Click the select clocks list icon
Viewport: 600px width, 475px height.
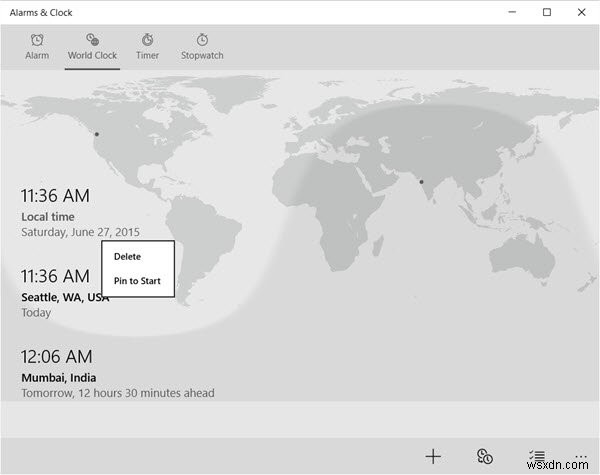[x=537, y=455]
